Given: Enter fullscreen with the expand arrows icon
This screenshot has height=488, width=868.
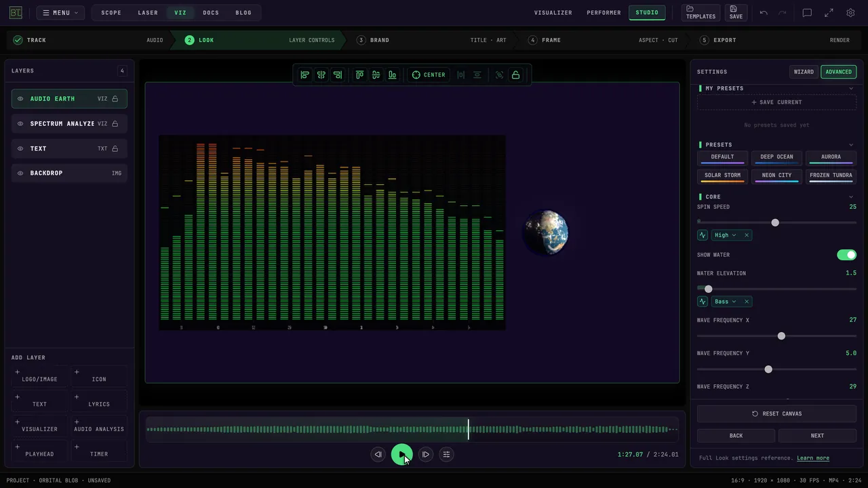Looking at the screenshot, I should [829, 13].
